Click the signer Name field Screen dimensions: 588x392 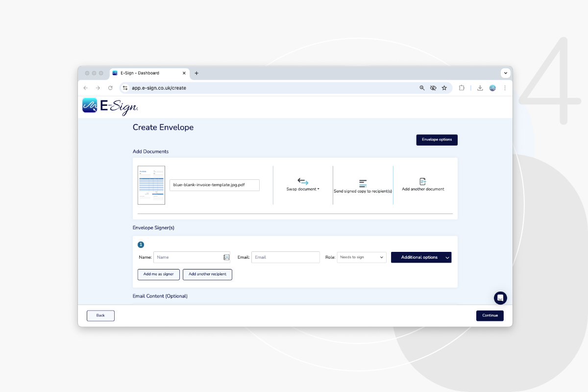(x=192, y=257)
